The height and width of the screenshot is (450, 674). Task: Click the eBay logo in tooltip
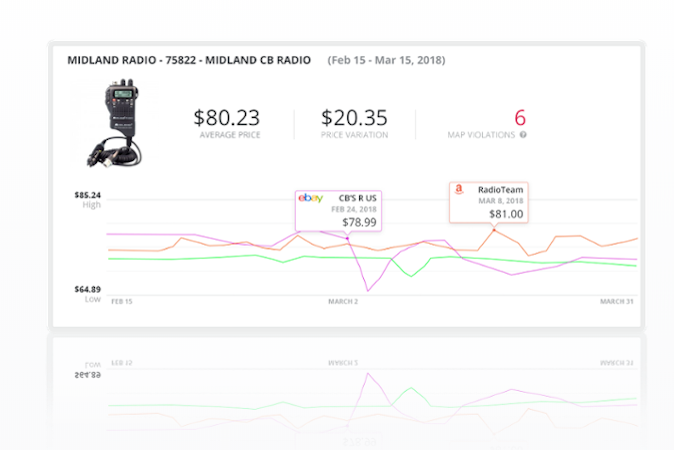point(311,198)
